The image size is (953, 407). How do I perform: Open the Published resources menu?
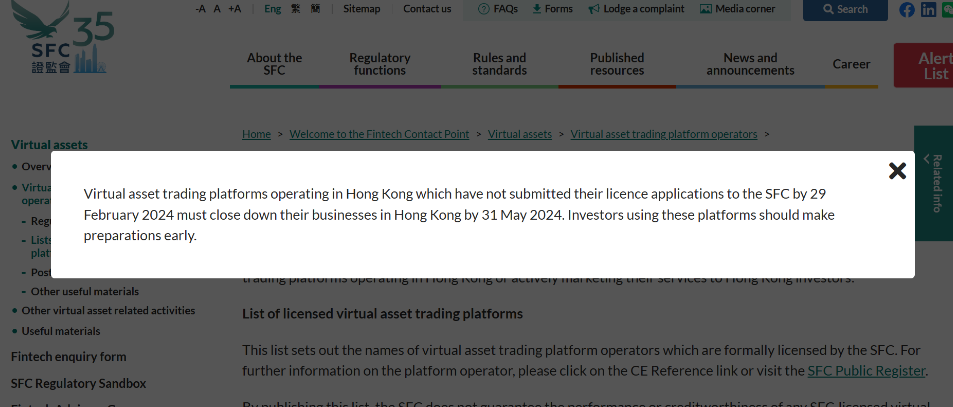point(617,64)
